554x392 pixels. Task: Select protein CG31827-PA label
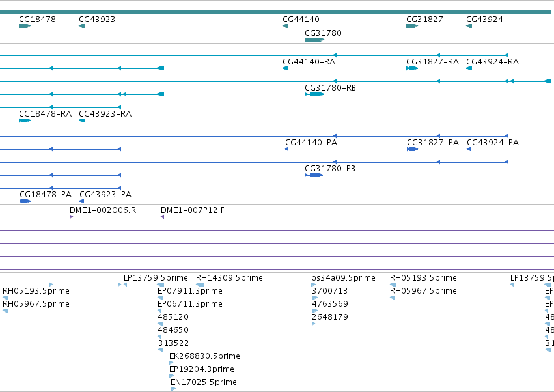[433, 143]
